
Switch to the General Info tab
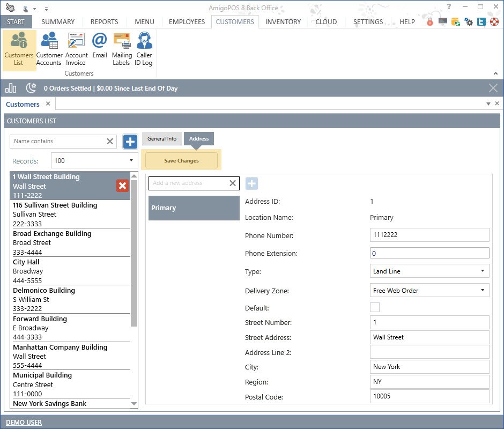(x=161, y=139)
